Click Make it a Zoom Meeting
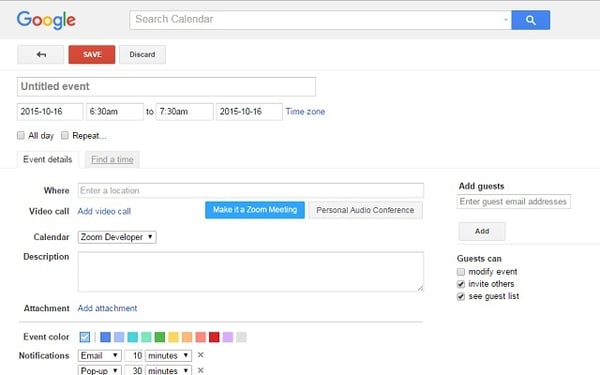Image resolution: width=600 pixels, height=375 pixels. coord(255,210)
